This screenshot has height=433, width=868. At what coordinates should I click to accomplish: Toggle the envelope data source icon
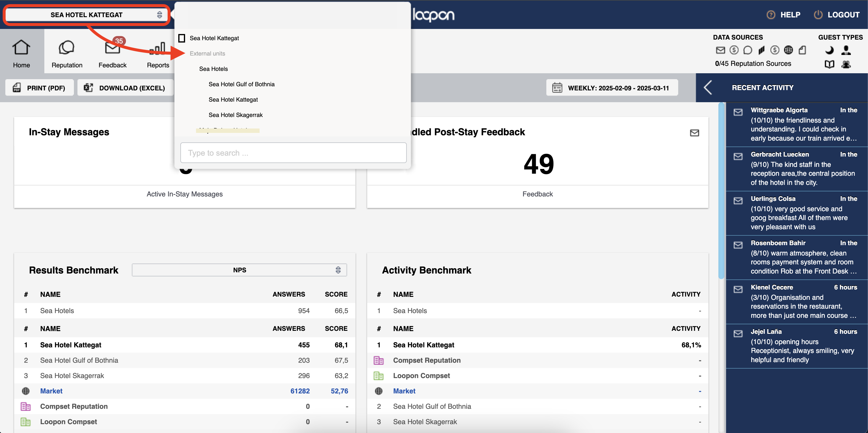click(720, 50)
